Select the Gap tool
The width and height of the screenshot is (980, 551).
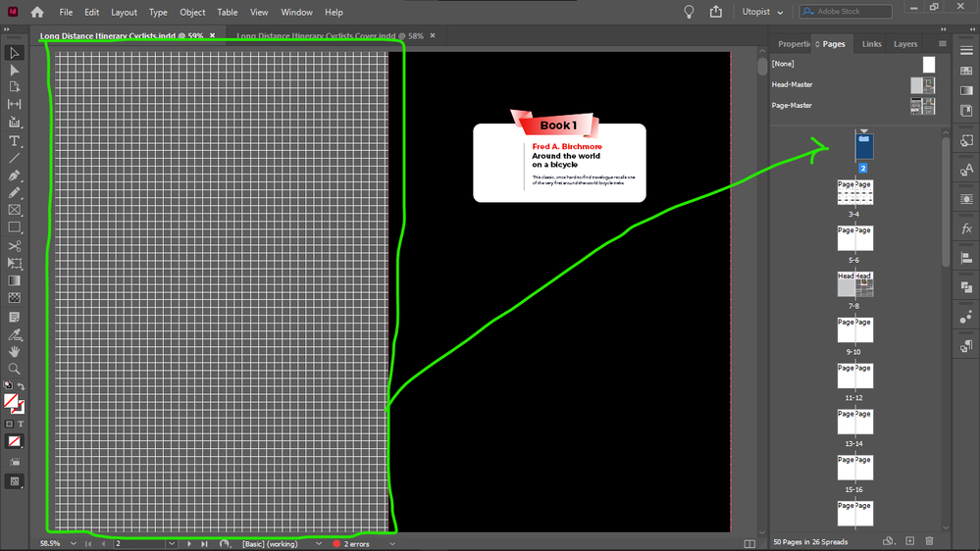(x=14, y=104)
